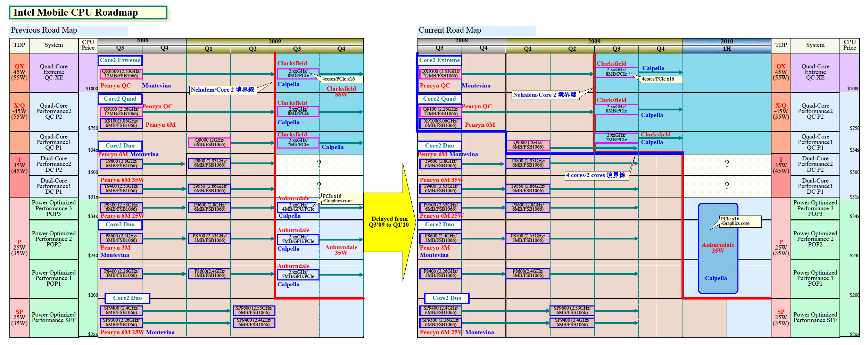
Task: Click the '2010 1H' column header
Action: pos(727,45)
